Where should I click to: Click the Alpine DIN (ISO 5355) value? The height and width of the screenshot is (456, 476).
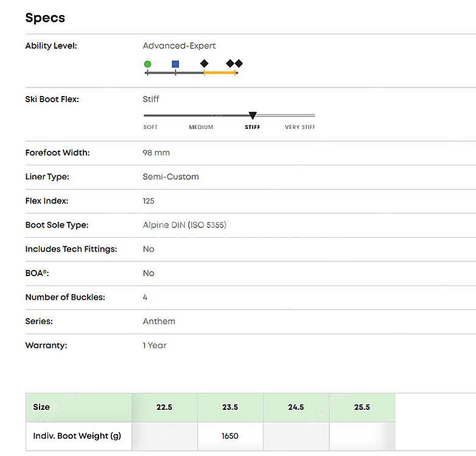184,225
